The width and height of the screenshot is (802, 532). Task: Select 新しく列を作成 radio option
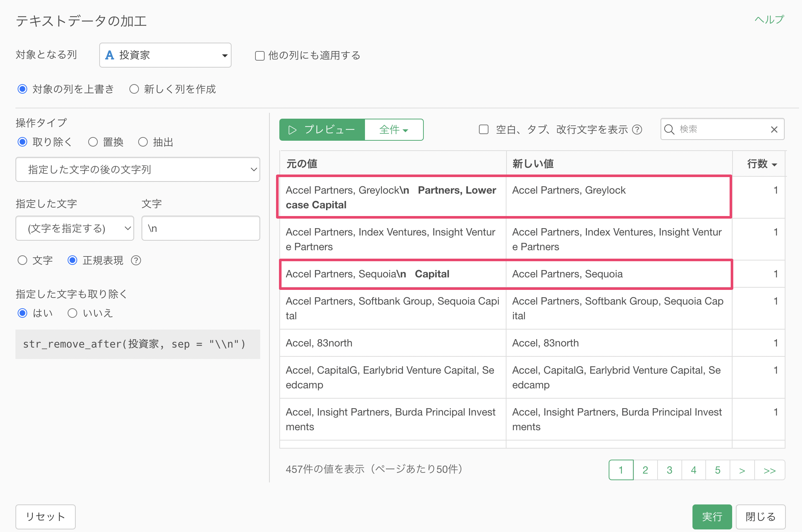pos(134,89)
